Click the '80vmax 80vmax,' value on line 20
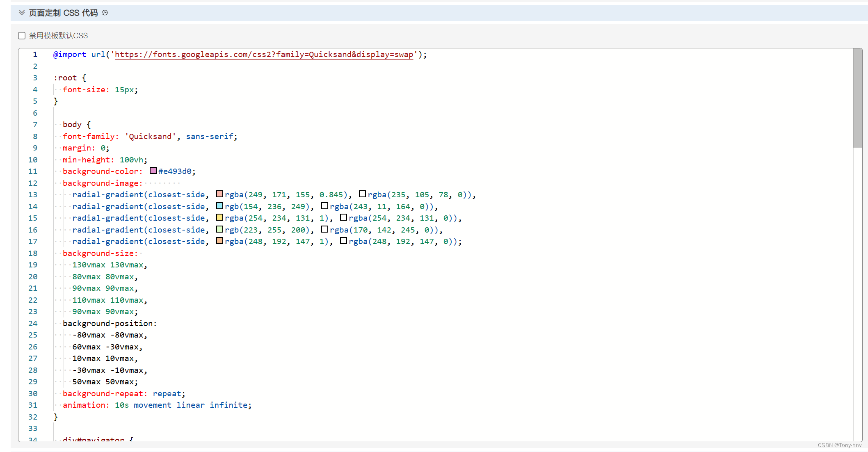Screen dimensions: 868x452 105,277
